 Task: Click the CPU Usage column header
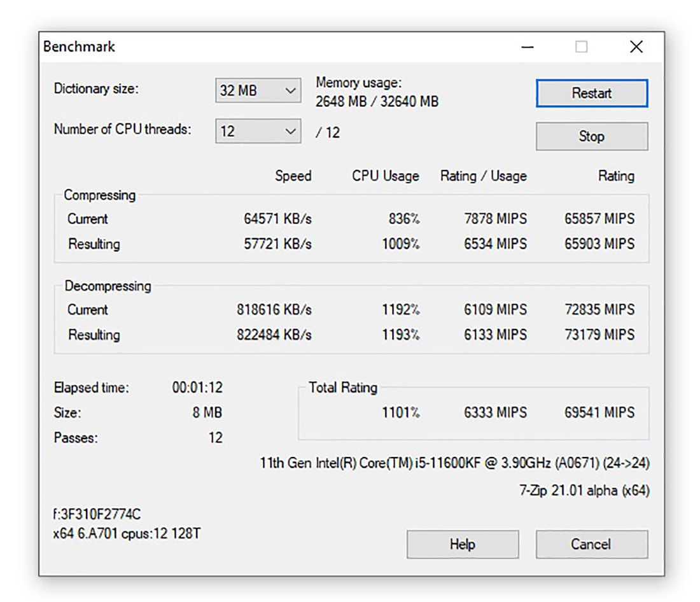tap(385, 176)
